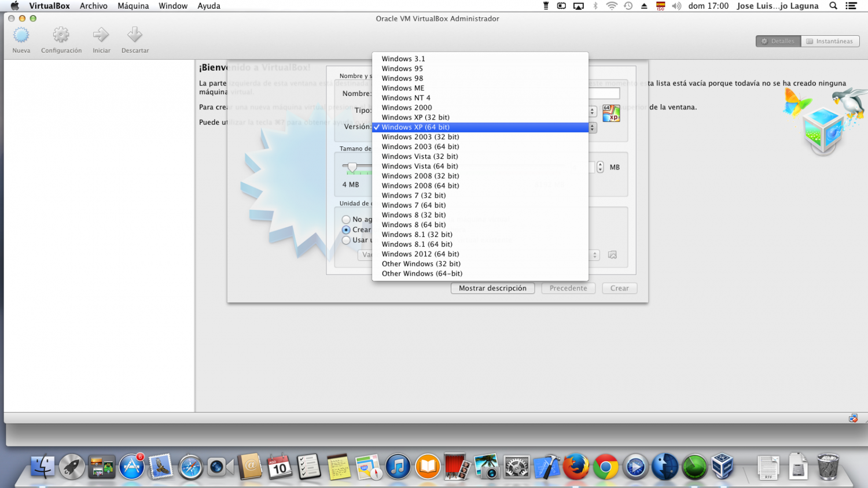The image size is (868, 488).
Task: Click the volume icon in menu bar
Action: click(676, 6)
